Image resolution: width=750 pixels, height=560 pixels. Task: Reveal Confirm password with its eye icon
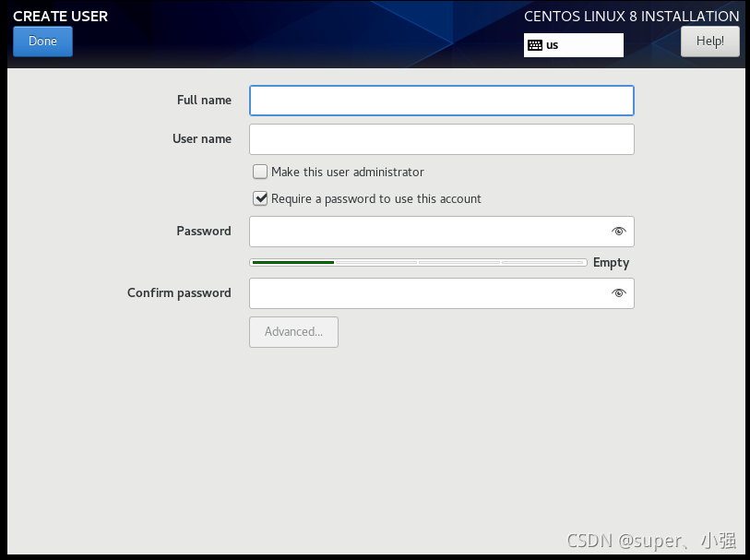pyautogui.click(x=618, y=293)
